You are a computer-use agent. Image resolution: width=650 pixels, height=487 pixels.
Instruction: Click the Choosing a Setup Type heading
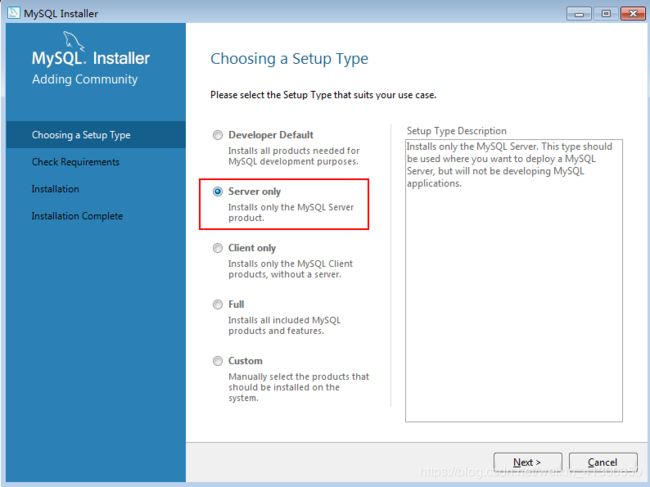click(x=289, y=59)
